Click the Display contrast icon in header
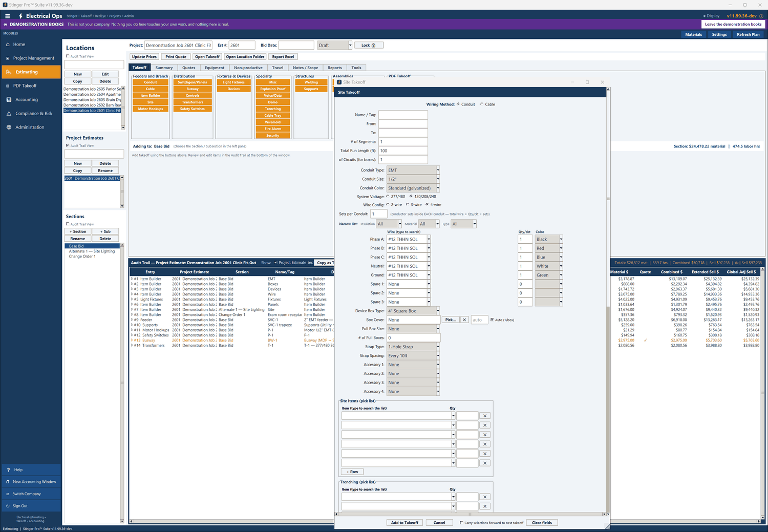Image resolution: width=768 pixels, height=532 pixels. click(x=704, y=16)
